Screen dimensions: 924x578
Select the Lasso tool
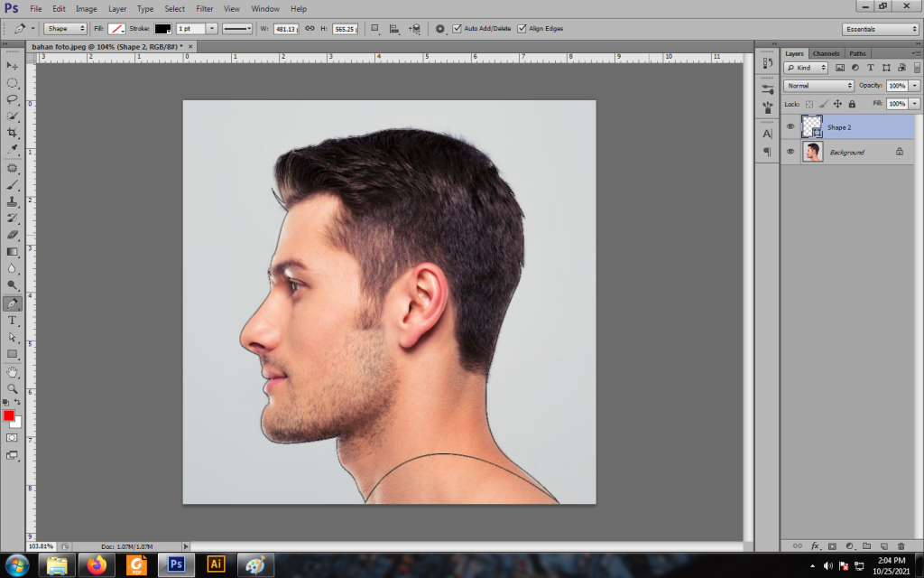coord(13,99)
